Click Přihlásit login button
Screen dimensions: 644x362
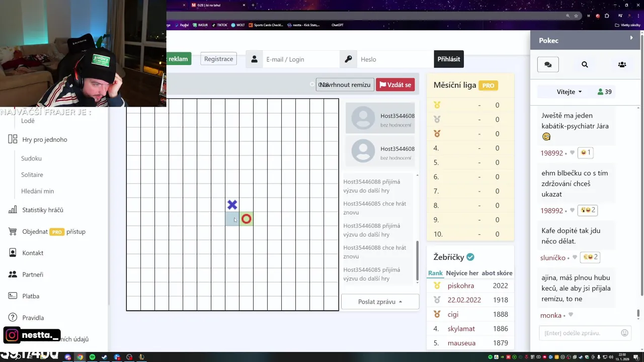click(448, 59)
